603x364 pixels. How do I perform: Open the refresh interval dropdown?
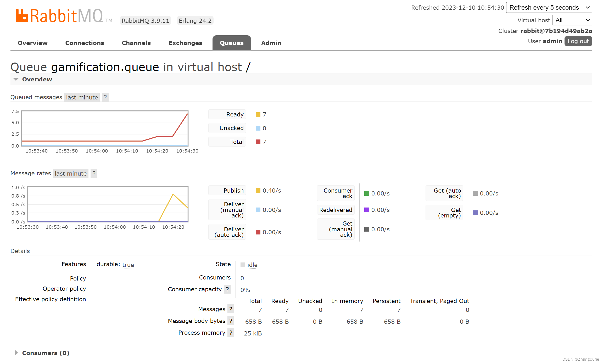549,8
